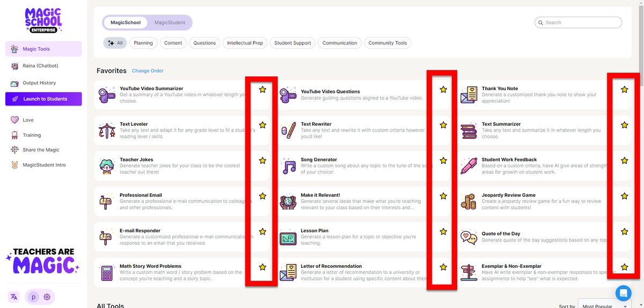
Task: Open Text Summarizer books icon
Action: [x=469, y=130]
